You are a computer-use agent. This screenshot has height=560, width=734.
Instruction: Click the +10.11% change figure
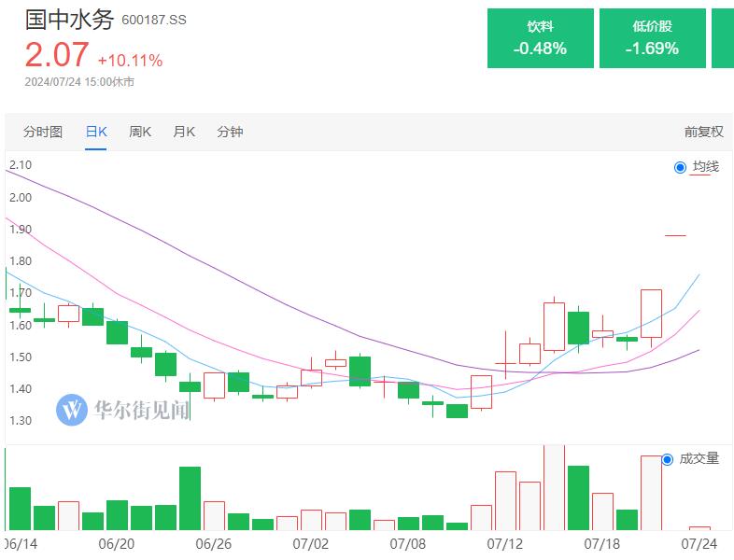click(x=130, y=61)
